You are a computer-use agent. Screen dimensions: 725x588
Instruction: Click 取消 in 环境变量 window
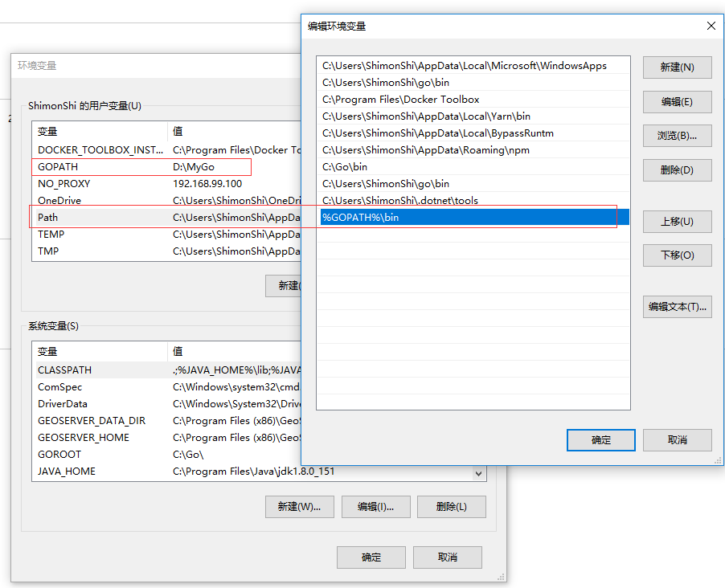[447, 557]
